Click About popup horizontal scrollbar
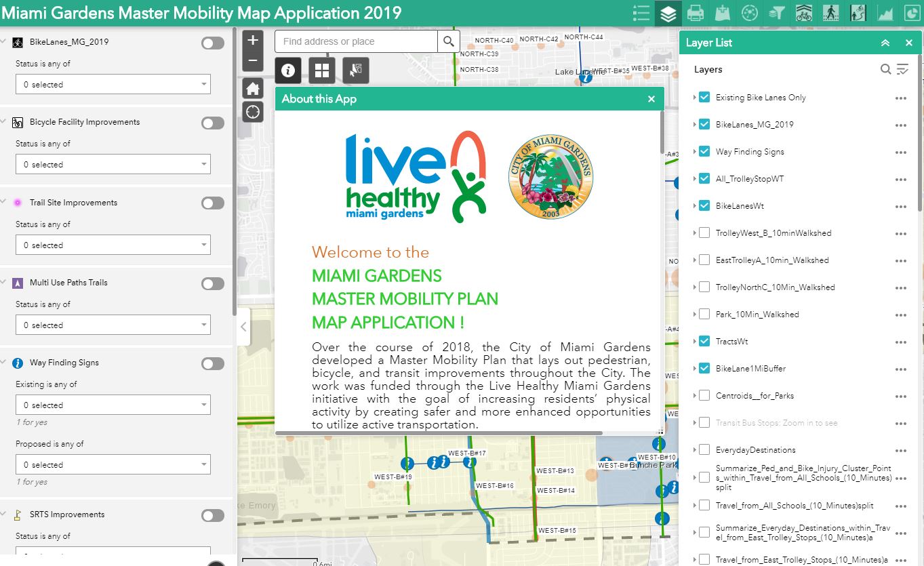Image resolution: width=924 pixels, height=566 pixels. point(440,432)
